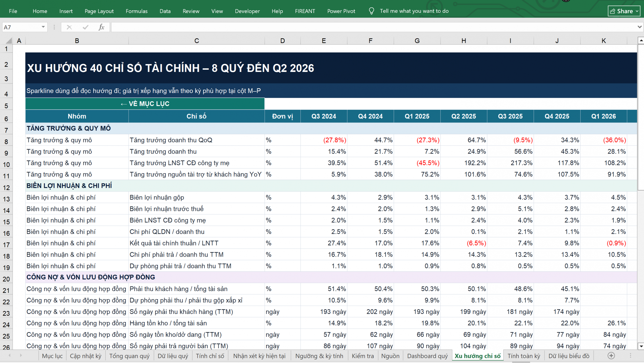The image size is (644, 363).
Task: Open the Formulas ribbon tab
Action: tap(137, 11)
